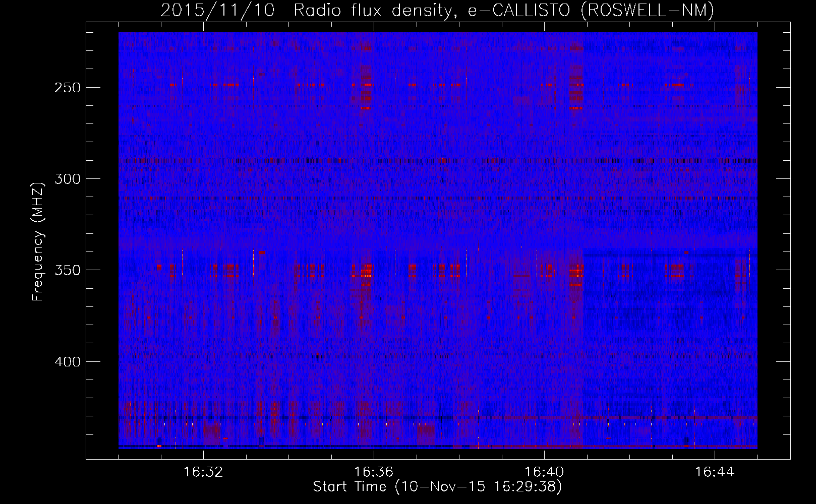Click the 400 frequency tick label
Viewport: 816px width, 504px height.
point(67,362)
